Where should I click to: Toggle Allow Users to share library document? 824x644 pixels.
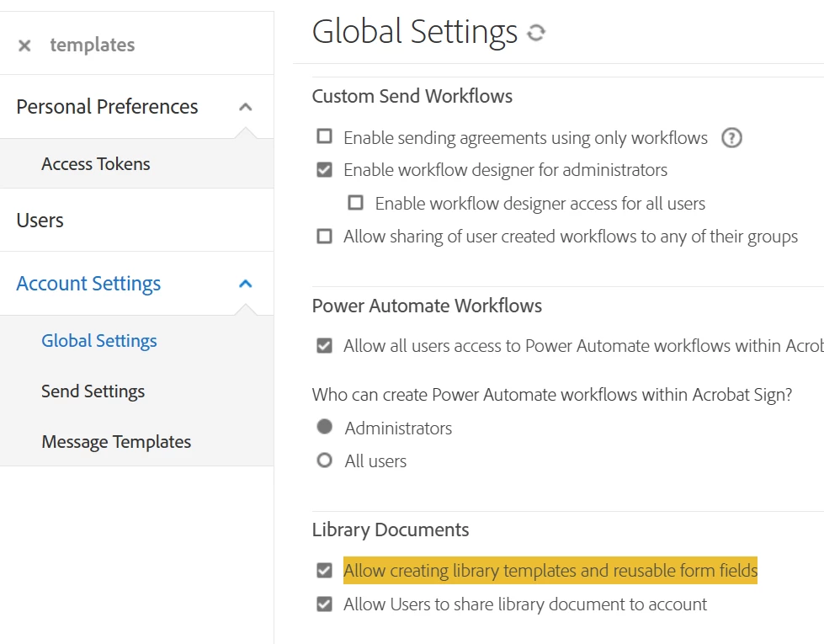(324, 604)
